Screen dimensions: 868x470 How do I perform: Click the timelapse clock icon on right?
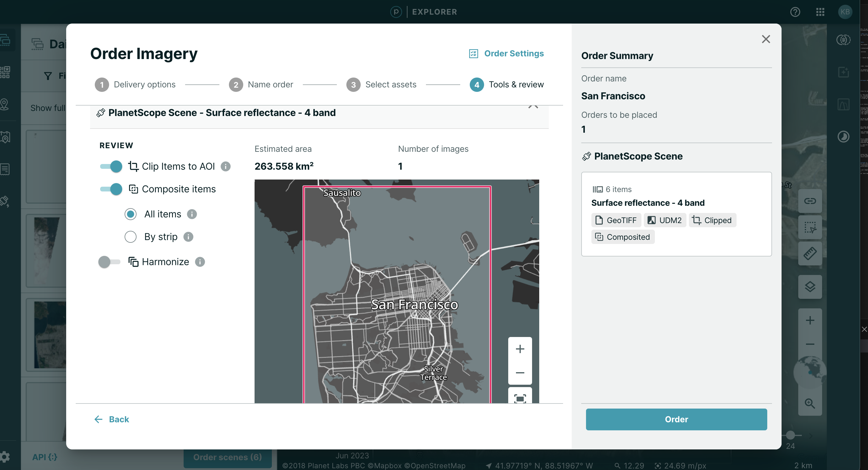tap(843, 137)
